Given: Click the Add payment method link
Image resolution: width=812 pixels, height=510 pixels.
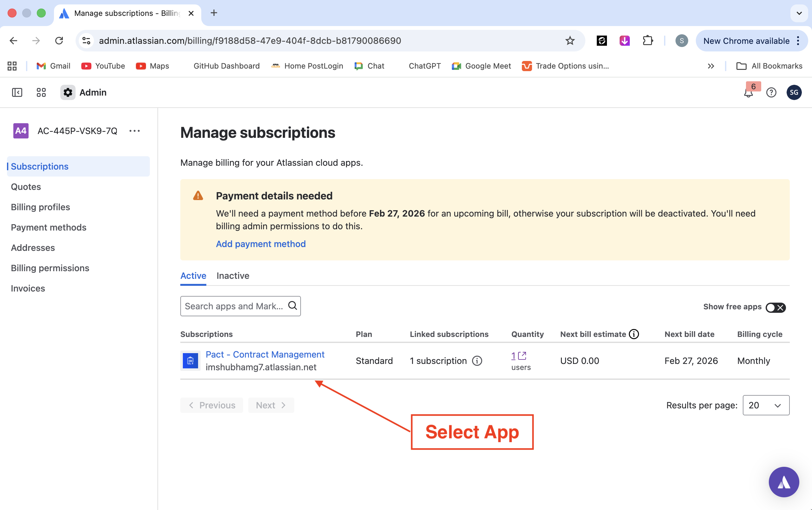Looking at the screenshot, I should click(x=261, y=244).
